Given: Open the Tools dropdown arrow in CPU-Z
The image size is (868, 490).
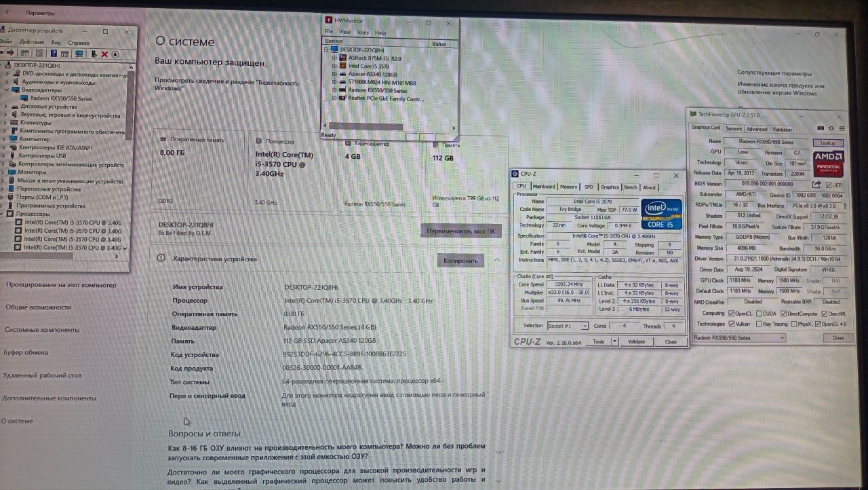Looking at the screenshot, I should [x=613, y=341].
